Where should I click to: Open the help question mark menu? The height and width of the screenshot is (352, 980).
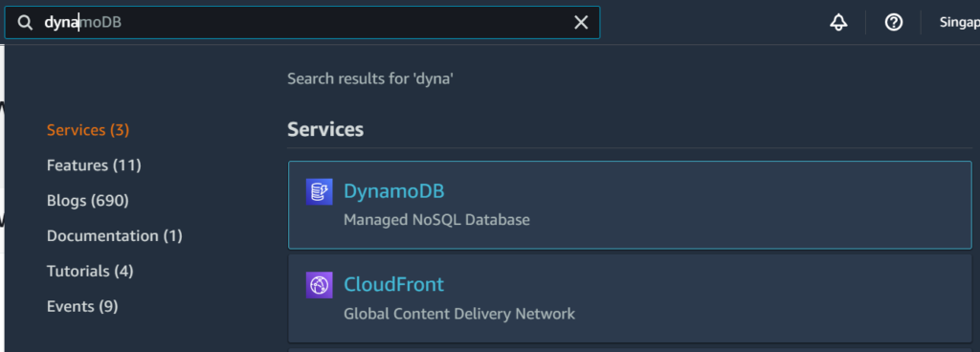coord(894,23)
